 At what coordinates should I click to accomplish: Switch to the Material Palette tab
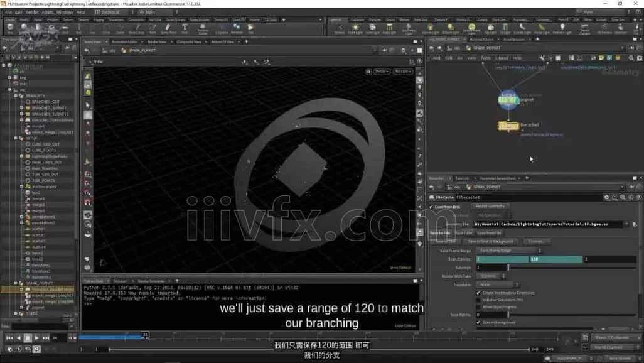tap(481, 40)
